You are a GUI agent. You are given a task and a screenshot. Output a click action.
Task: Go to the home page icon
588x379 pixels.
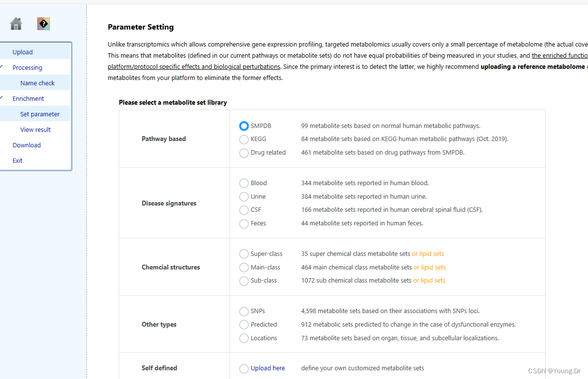pos(16,24)
